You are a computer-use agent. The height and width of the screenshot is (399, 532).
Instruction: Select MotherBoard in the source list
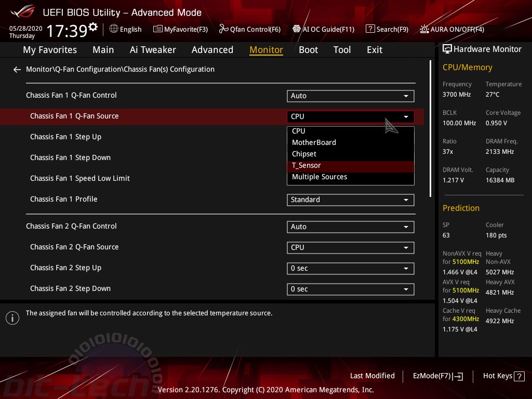pyautogui.click(x=351, y=142)
